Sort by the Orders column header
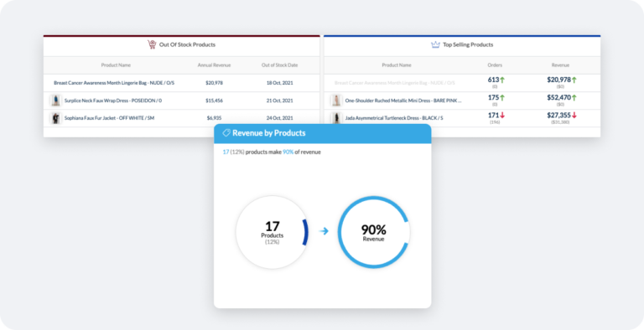644x330 pixels. click(495, 65)
